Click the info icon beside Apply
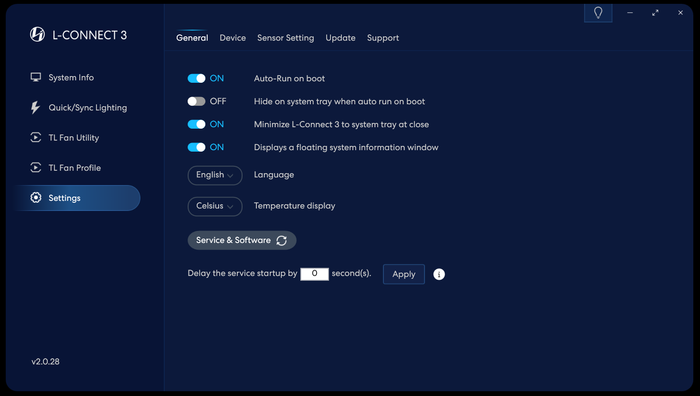The width and height of the screenshot is (700, 396). (439, 274)
